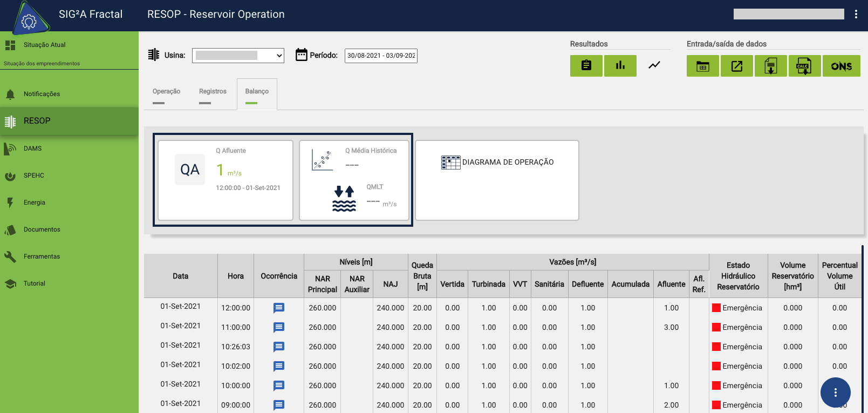Open the clipboard report in Resultados
868x413 pixels.
tap(586, 65)
